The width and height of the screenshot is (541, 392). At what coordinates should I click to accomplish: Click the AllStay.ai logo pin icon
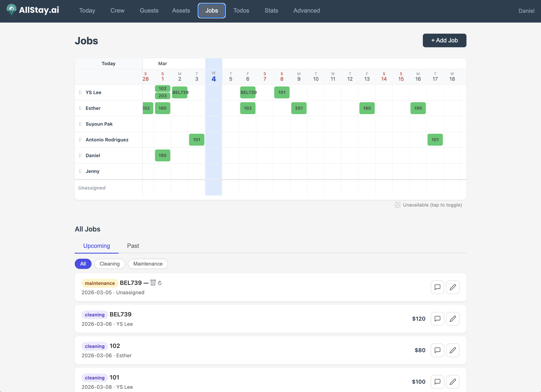coord(11,10)
